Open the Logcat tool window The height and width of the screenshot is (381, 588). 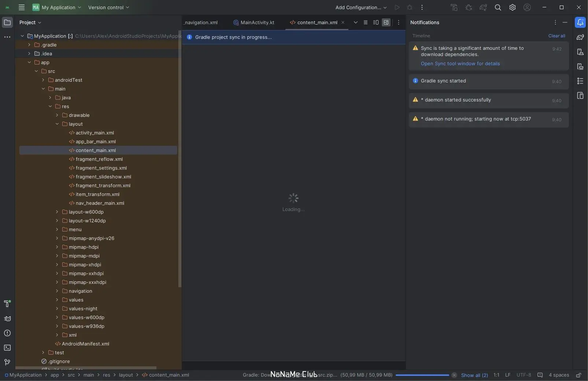pos(7,319)
